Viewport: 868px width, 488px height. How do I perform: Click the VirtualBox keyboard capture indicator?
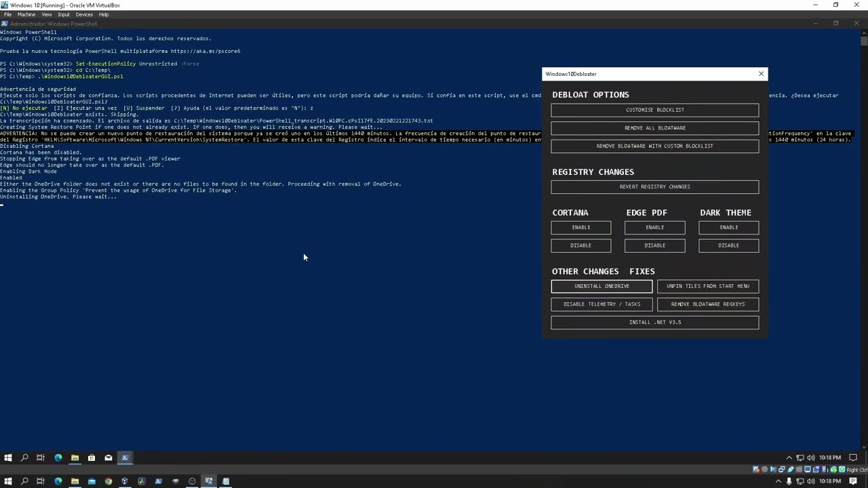click(x=842, y=469)
